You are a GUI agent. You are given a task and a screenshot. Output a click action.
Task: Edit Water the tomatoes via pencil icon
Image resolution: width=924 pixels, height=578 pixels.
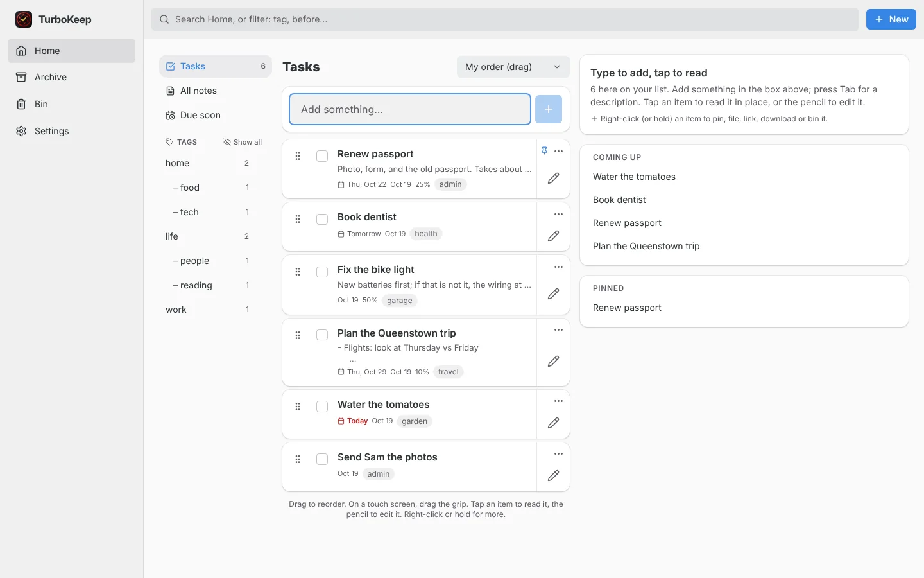click(553, 423)
